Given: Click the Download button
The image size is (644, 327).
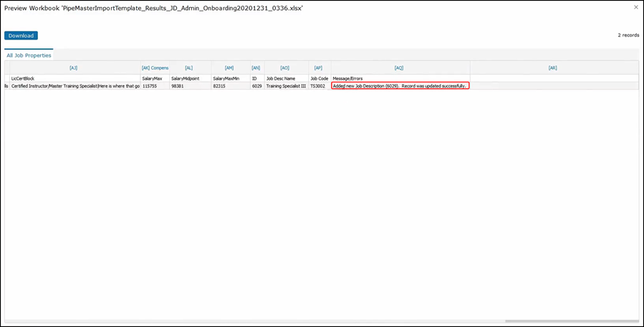Looking at the screenshot, I should tap(21, 35).
